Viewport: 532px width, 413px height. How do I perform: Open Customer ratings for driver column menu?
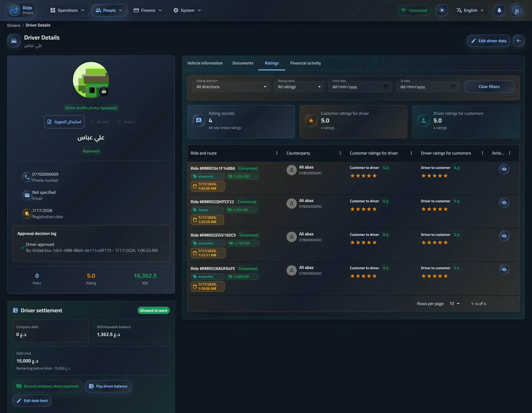(x=411, y=153)
